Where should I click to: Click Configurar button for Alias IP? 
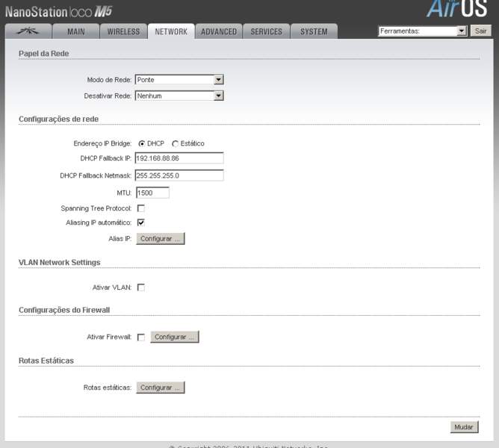pos(161,239)
